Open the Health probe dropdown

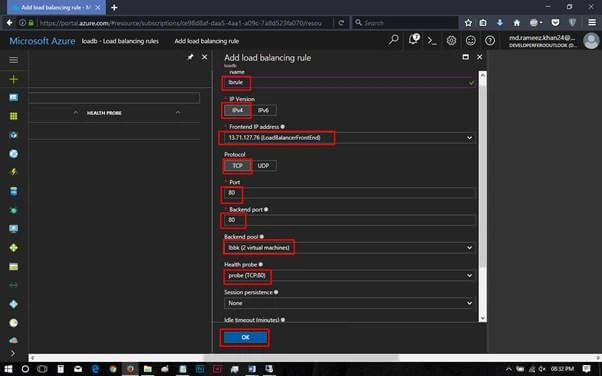pos(349,275)
